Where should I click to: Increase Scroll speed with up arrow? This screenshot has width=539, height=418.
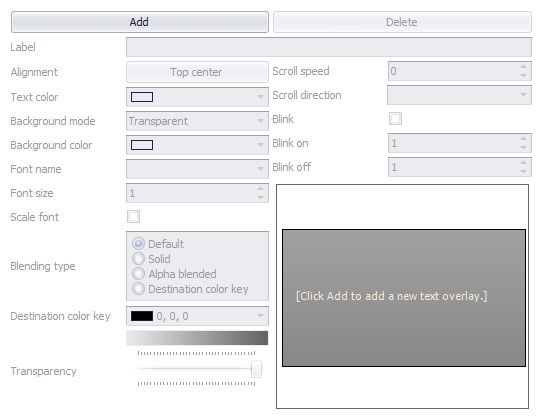click(524, 67)
